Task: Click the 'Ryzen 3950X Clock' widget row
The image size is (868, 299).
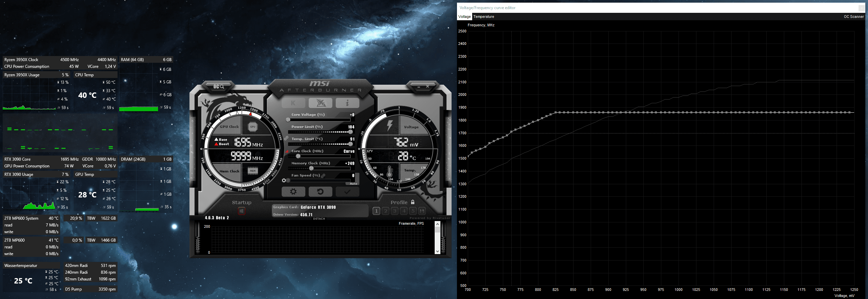Action: [x=60, y=60]
